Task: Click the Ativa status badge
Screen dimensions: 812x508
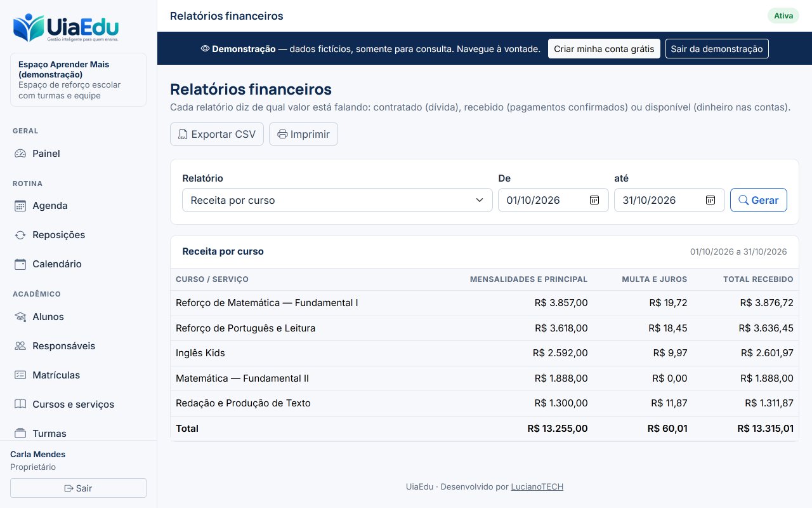Action: 783,16
